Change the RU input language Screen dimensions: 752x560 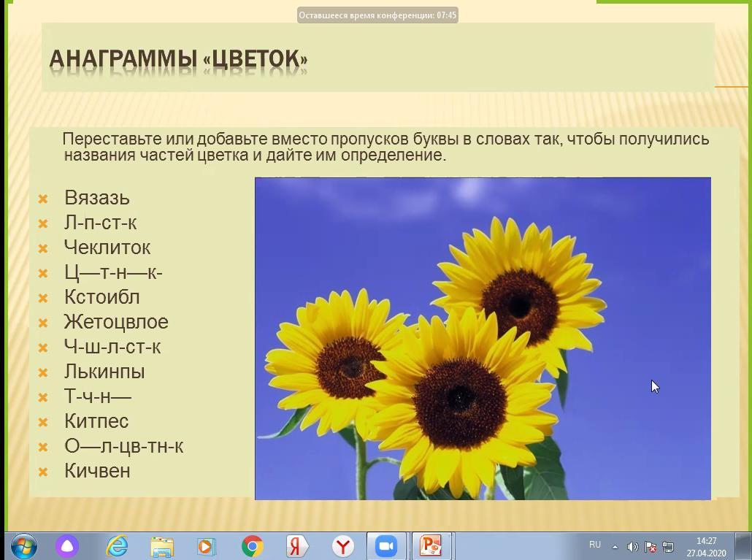[595, 545]
